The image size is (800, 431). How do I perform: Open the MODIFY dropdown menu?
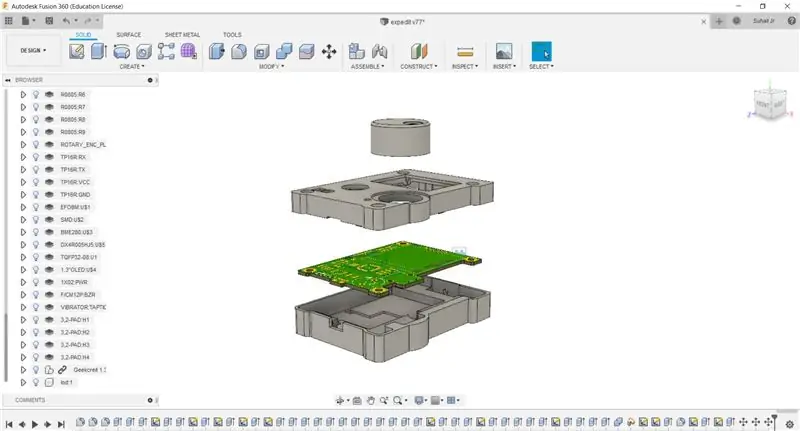click(x=271, y=66)
